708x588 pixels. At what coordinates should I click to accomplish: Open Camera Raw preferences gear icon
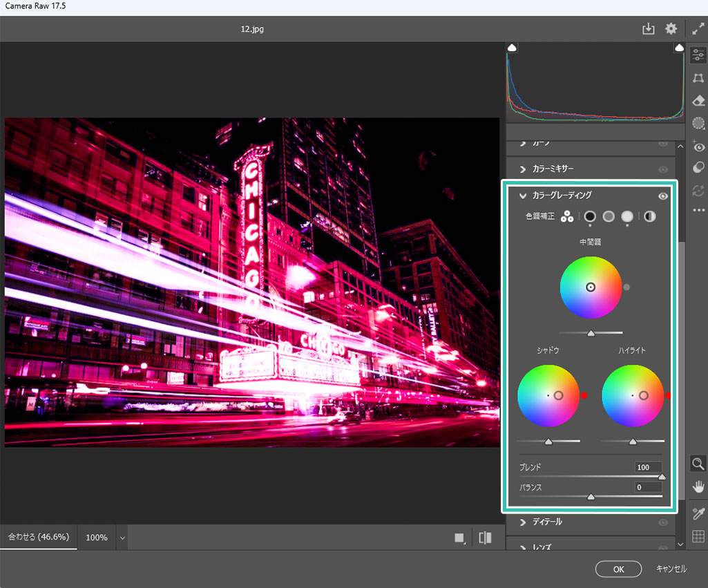[671, 29]
